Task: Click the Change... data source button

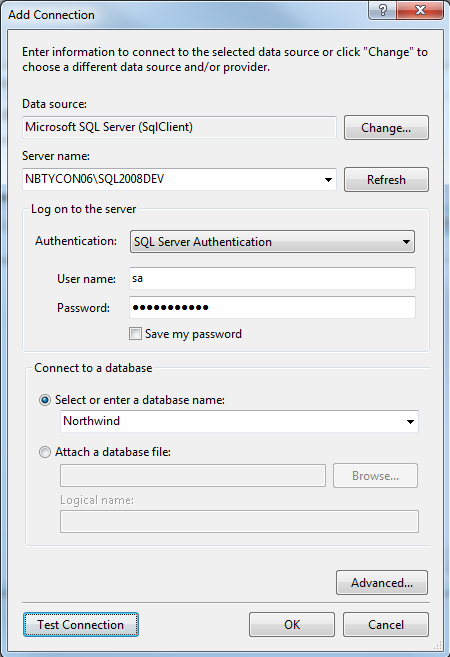Action: click(386, 127)
